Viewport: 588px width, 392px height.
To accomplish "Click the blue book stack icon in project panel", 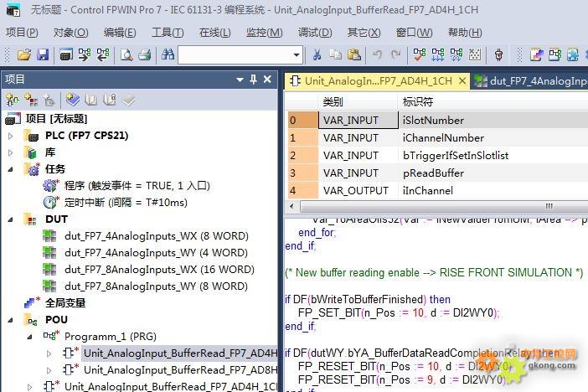I will click(73, 101).
